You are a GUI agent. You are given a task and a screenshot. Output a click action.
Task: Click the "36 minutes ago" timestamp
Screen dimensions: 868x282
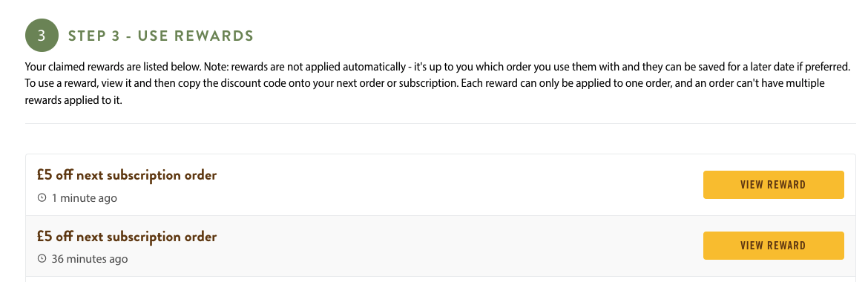(90, 259)
